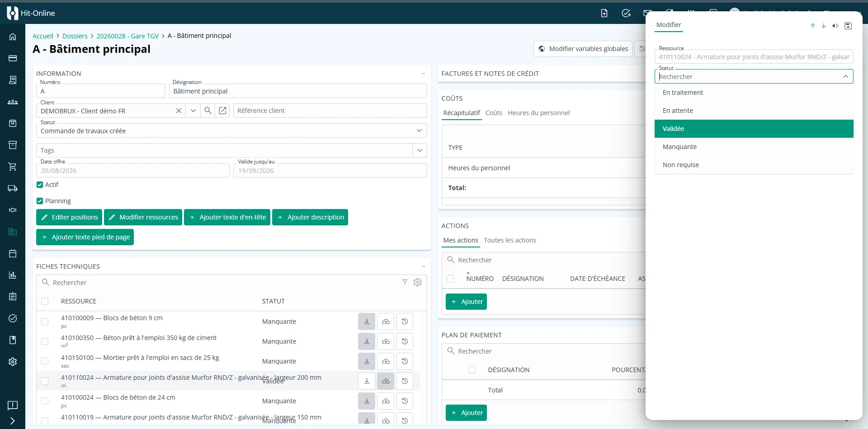Open the Tags dropdown arrow
This screenshot has width=868, height=429.
point(420,150)
